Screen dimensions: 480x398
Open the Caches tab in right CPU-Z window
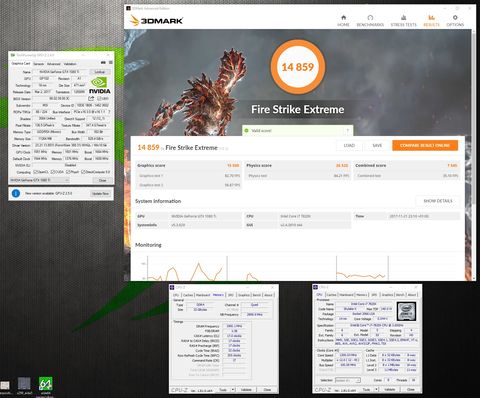pos(331,295)
